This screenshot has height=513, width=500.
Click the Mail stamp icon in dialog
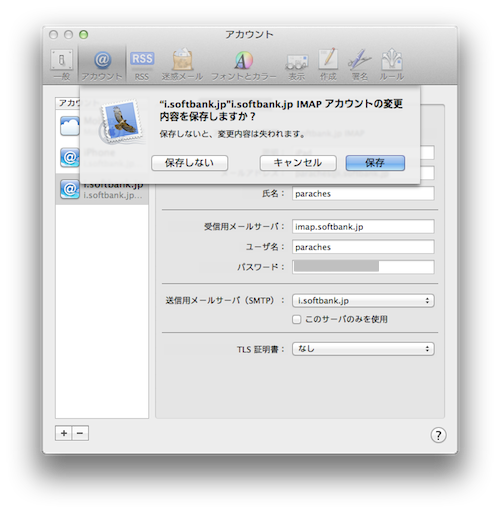pyautogui.click(x=122, y=122)
